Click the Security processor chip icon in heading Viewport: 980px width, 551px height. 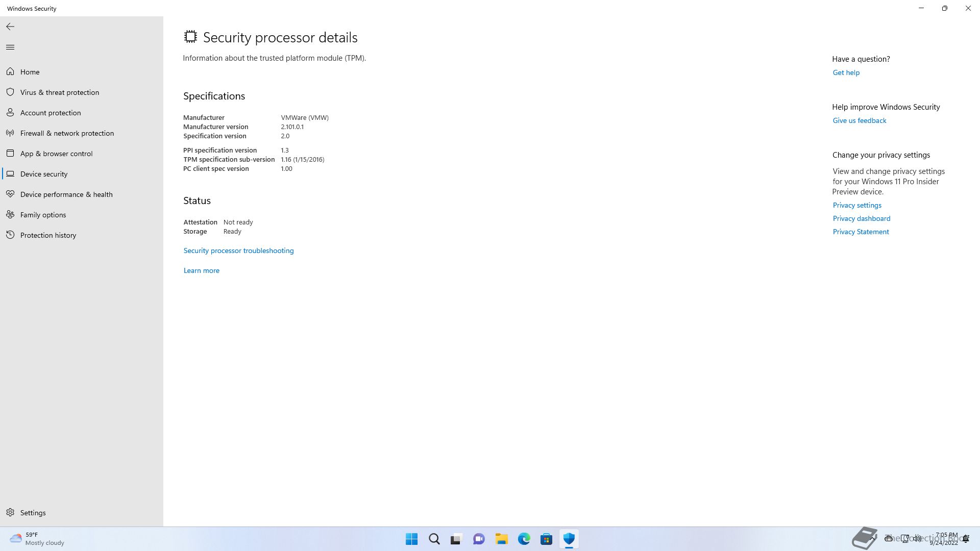(x=190, y=36)
